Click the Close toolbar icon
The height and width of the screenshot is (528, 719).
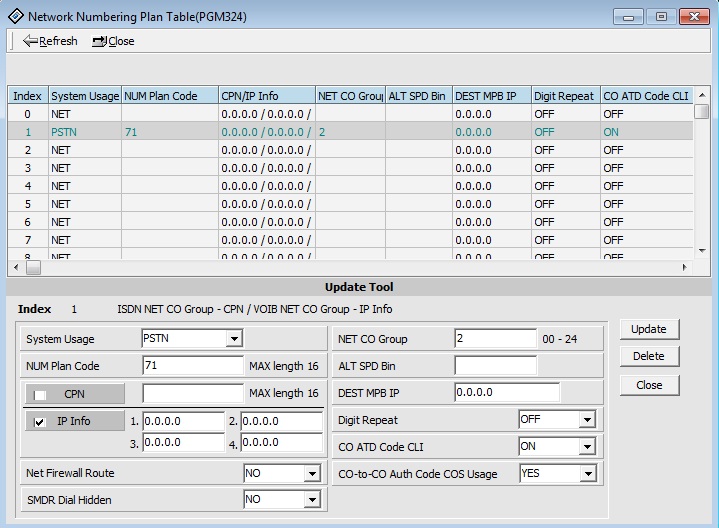tap(99, 41)
